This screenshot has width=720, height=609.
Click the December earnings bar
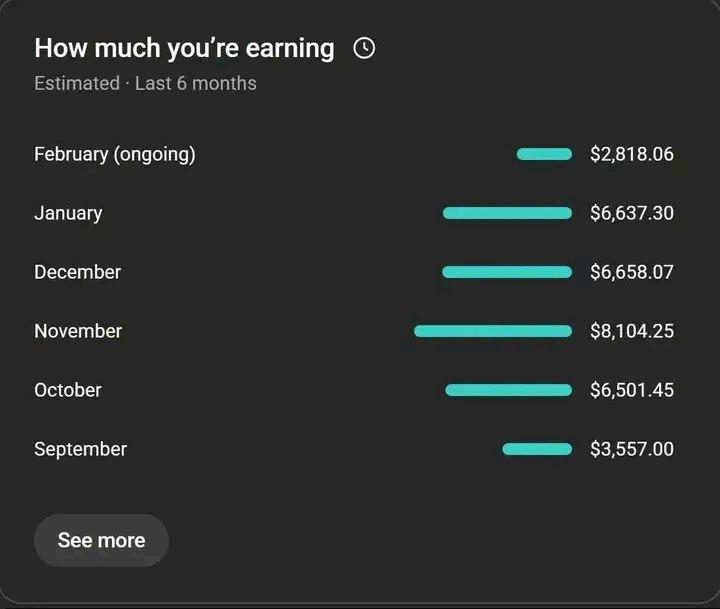[x=507, y=272]
